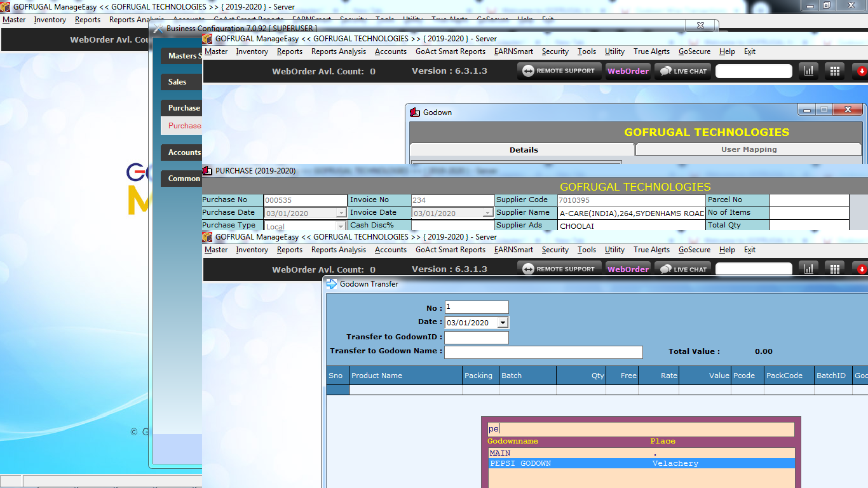Open the bar chart icon above Godown Transfer
Image resolution: width=868 pixels, height=488 pixels.
click(809, 269)
